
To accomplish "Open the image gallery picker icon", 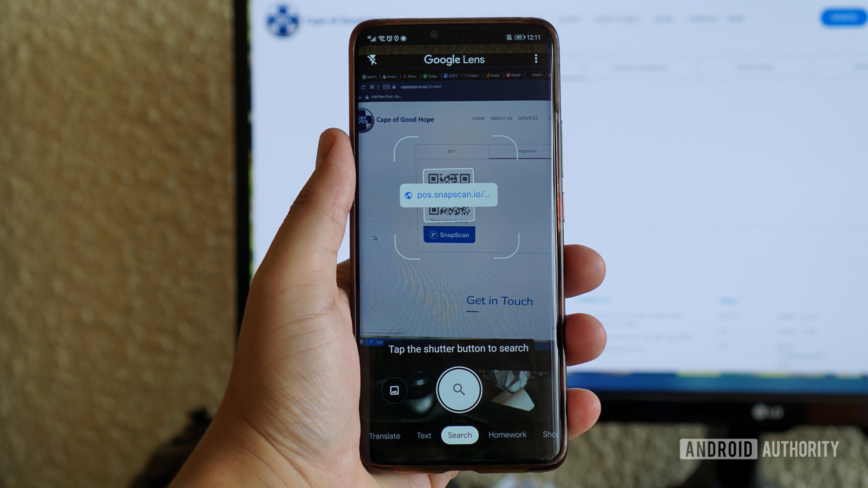I will click(393, 389).
